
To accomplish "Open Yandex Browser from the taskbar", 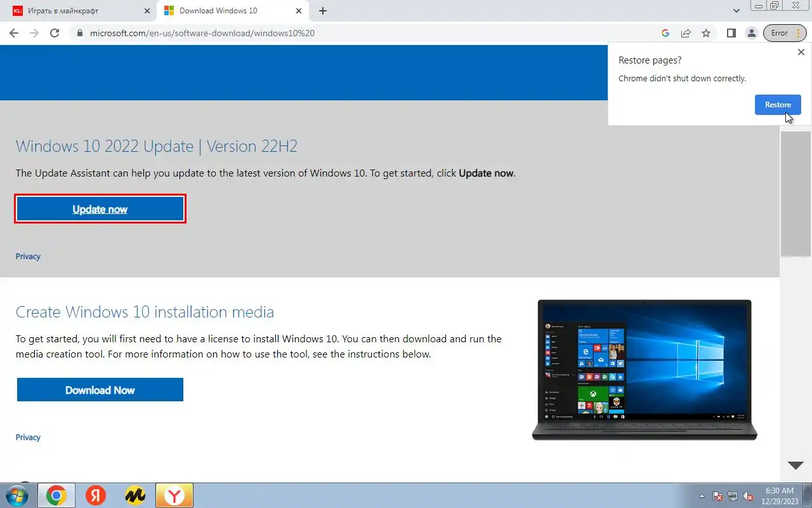I will tap(174, 495).
